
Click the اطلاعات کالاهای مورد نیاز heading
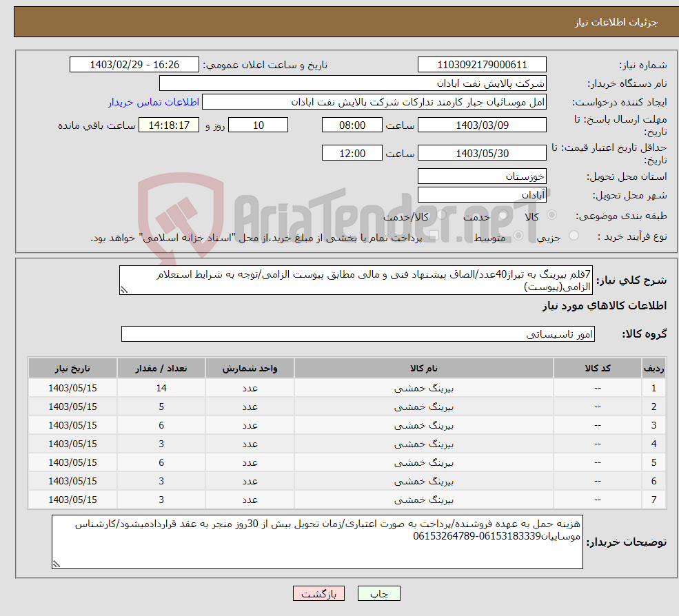[x=605, y=306]
